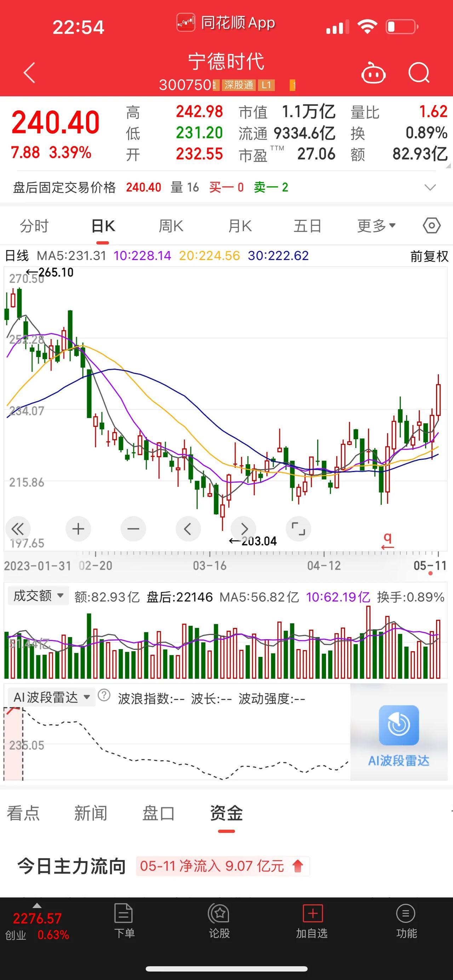Viewport: 453px width, 980px height.
Task: Open fullscreen chart view icon
Action: (298, 529)
